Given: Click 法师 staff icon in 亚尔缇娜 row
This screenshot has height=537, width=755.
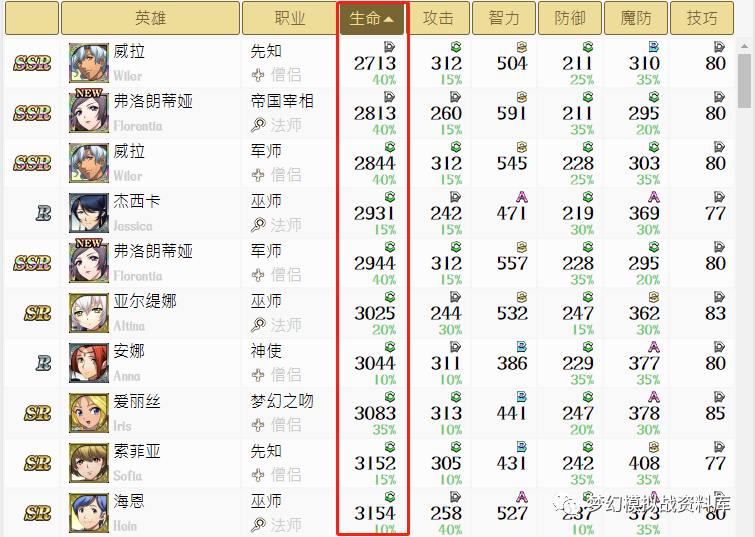Looking at the screenshot, I should [x=258, y=325].
